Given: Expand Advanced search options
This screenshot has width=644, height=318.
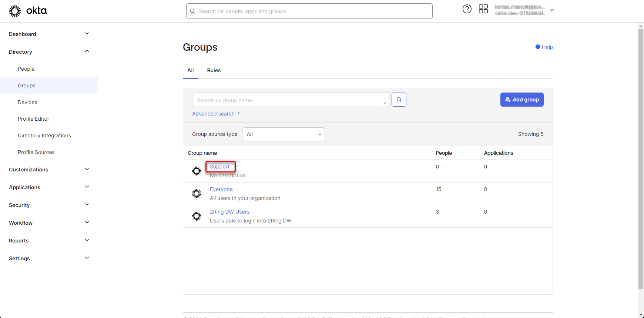Looking at the screenshot, I should 216,114.
